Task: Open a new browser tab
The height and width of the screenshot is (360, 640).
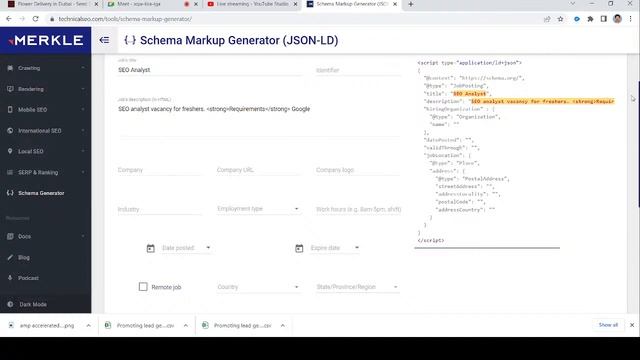Action: [x=411, y=4]
